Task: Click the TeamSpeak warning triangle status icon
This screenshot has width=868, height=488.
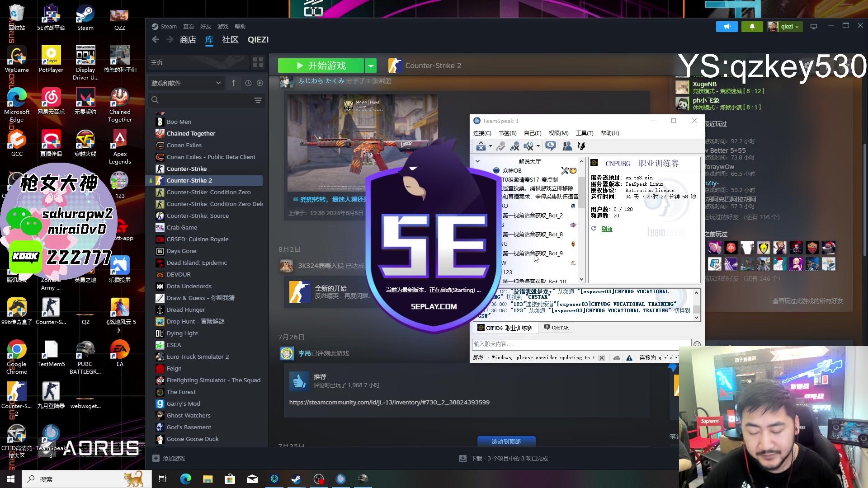Action: pos(629,357)
